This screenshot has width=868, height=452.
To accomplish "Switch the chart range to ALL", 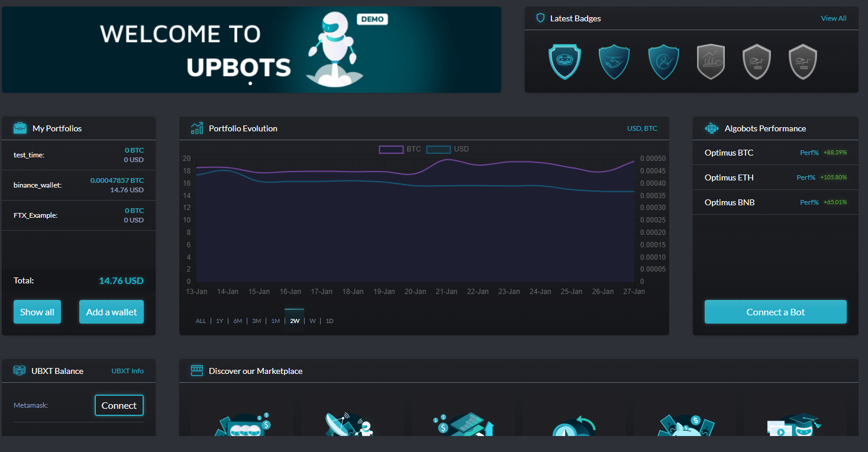I will coord(201,321).
